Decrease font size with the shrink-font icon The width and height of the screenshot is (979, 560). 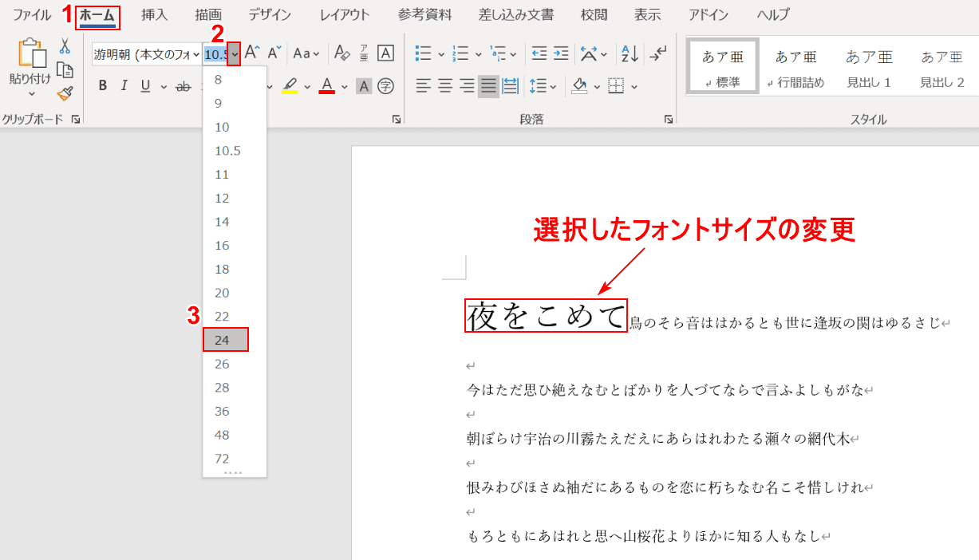tap(274, 53)
